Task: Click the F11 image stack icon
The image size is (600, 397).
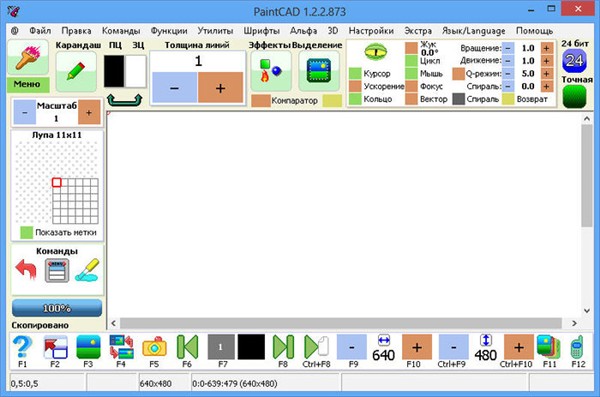Action: pyautogui.click(x=549, y=347)
